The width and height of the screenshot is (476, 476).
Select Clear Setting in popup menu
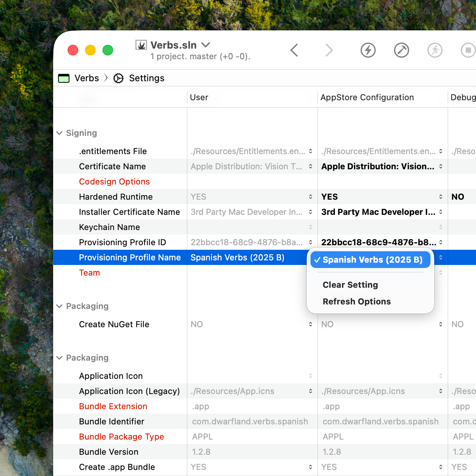tap(350, 285)
